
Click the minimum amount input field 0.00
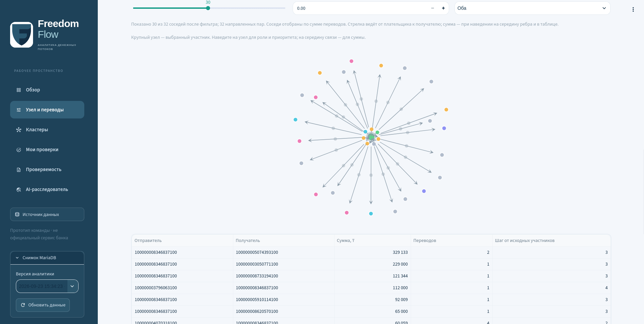click(x=359, y=8)
